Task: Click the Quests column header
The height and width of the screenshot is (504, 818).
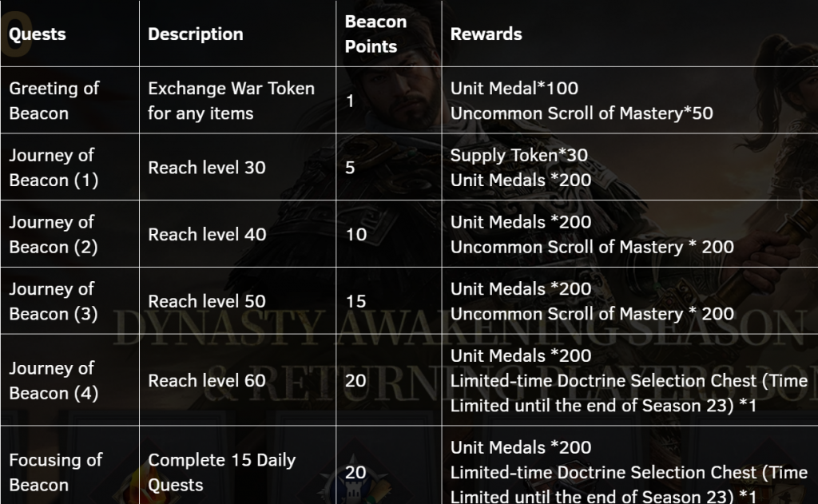Action: pos(38,34)
